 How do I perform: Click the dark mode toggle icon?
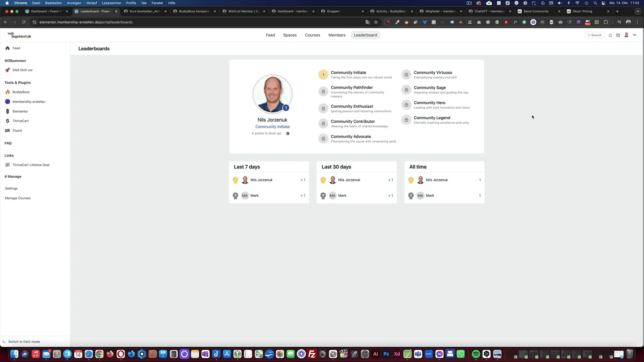coord(4,341)
